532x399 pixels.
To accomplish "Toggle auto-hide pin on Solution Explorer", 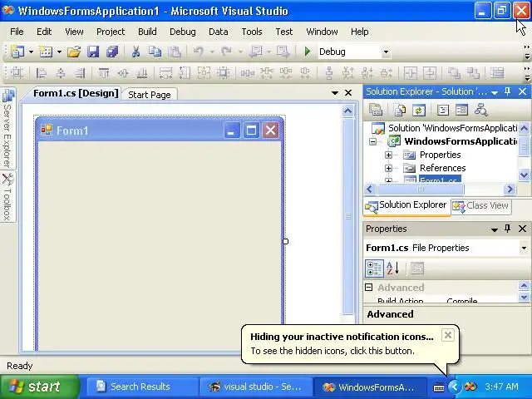I will point(507,91).
